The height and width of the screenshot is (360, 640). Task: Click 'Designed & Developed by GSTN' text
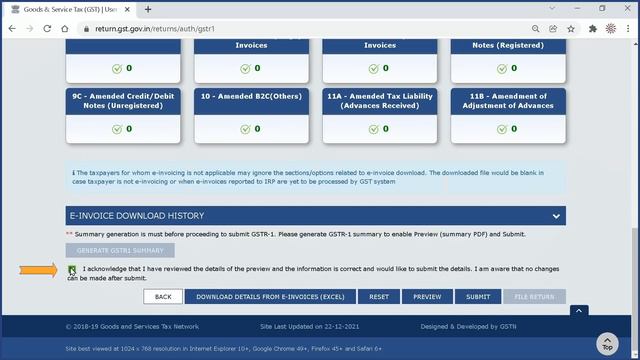pos(468,327)
